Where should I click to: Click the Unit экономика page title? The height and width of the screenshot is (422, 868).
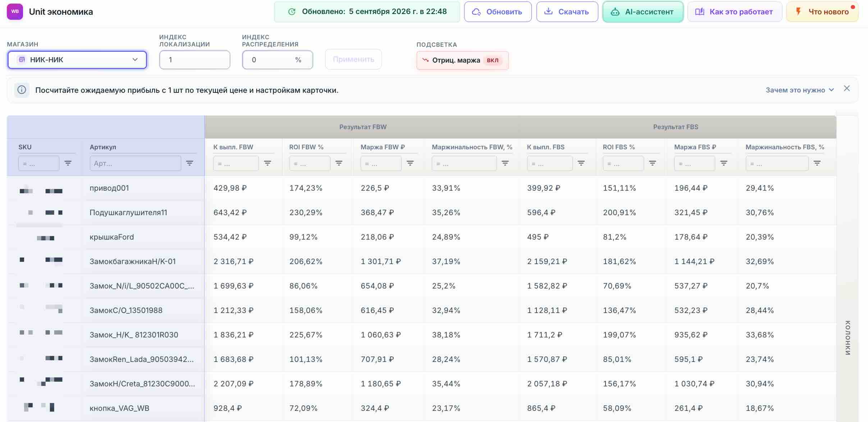61,12
